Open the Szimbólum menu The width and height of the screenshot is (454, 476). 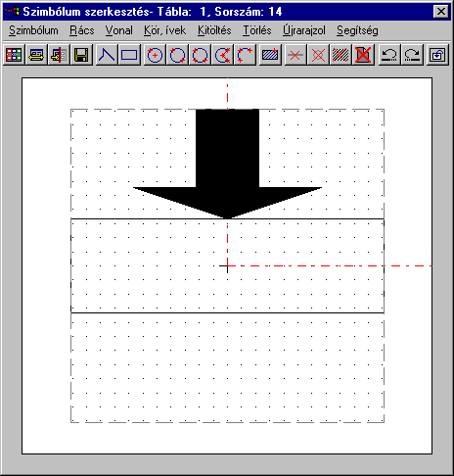click(33, 30)
